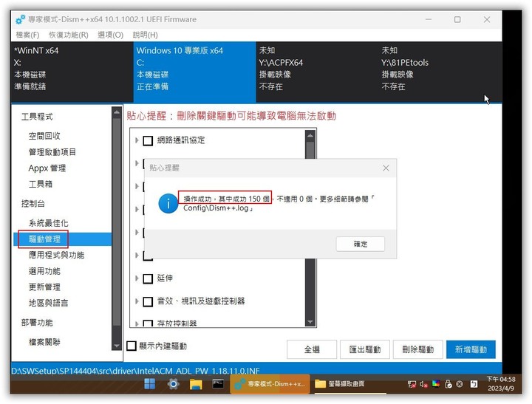Open 管理啟動項目 in the sidebar
The height and width of the screenshot is (404, 532).
click(52, 152)
